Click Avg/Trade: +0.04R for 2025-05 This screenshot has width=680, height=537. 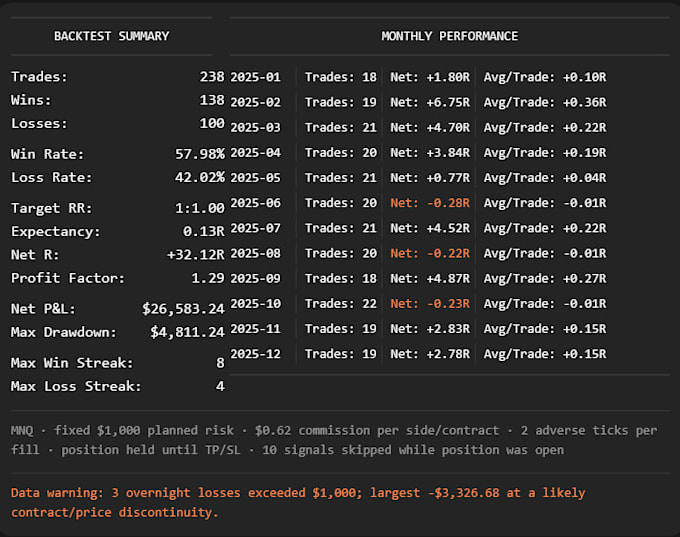(545, 178)
